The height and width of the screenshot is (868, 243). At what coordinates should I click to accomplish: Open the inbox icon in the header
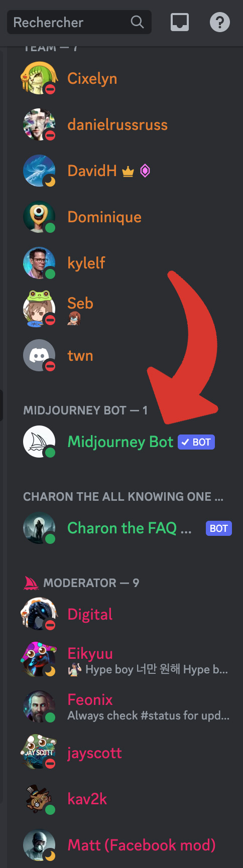(x=180, y=22)
